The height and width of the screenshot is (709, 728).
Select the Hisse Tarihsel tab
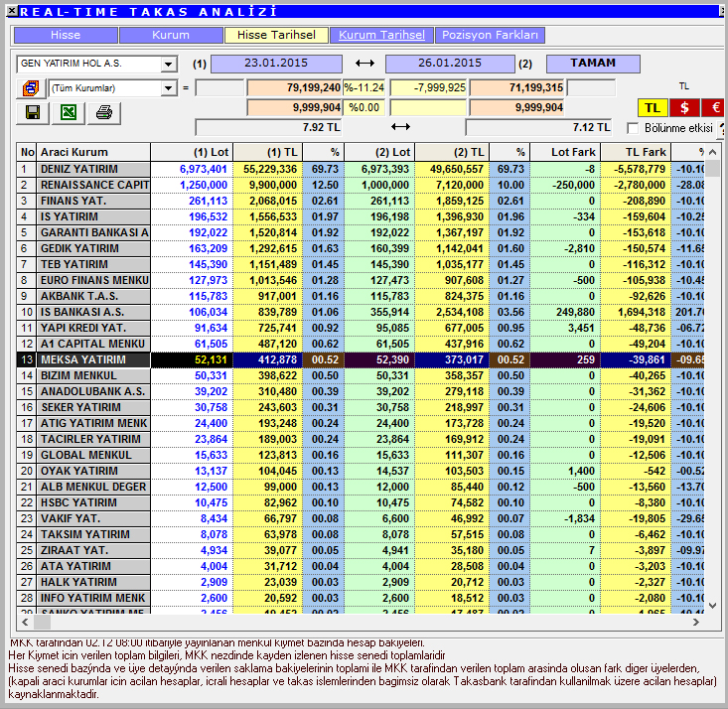pyautogui.click(x=276, y=35)
